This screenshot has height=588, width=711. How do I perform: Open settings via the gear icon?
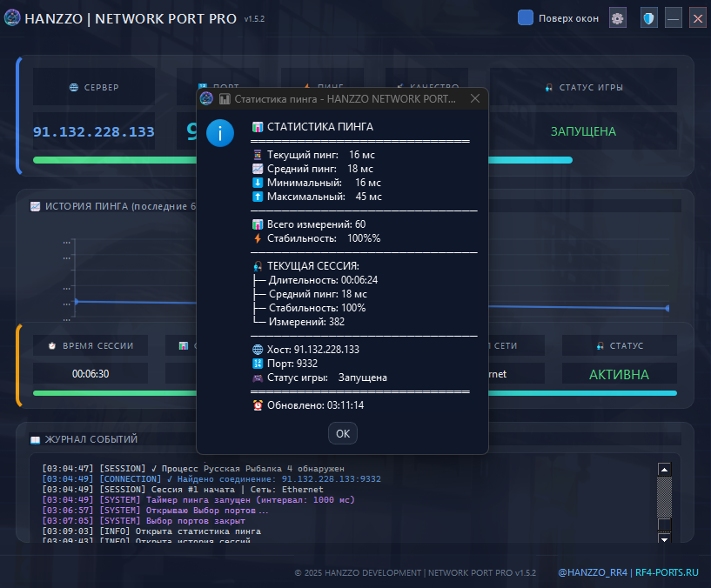pyautogui.click(x=618, y=18)
